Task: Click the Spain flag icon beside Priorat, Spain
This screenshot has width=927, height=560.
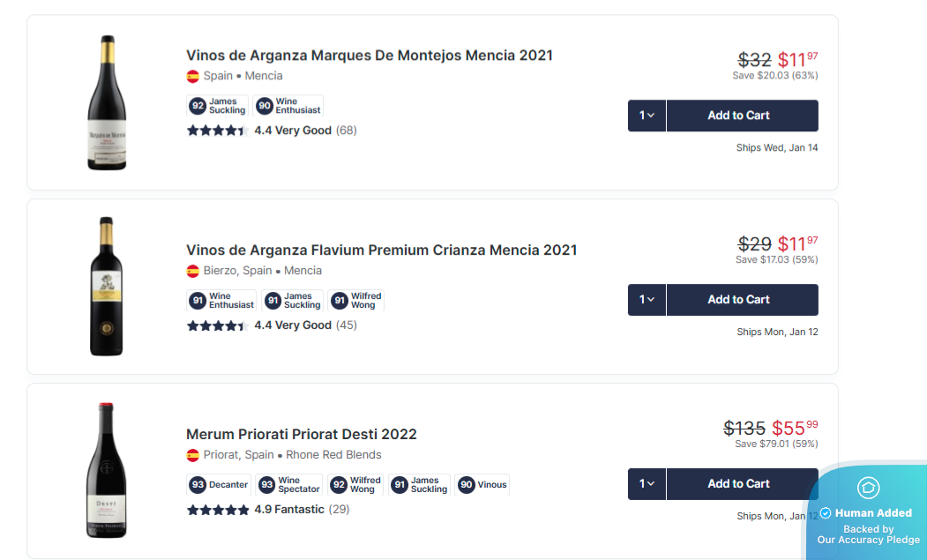Action: pyautogui.click(x=192, y=455)
